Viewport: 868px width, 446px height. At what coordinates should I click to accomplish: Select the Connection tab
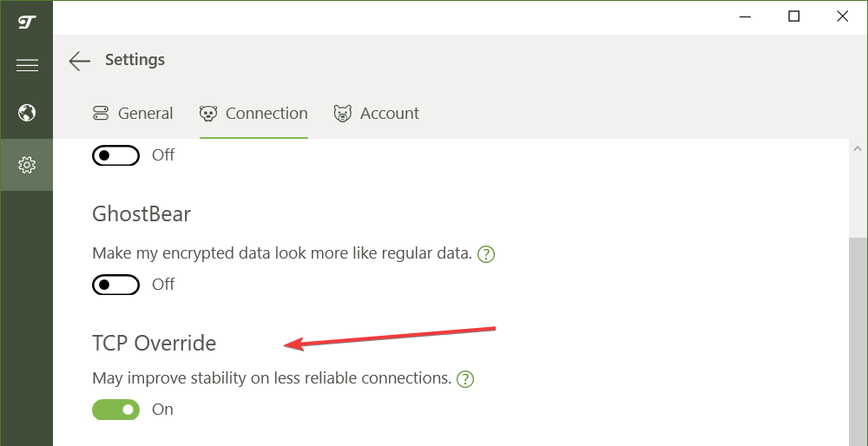(x=253, y=114)
